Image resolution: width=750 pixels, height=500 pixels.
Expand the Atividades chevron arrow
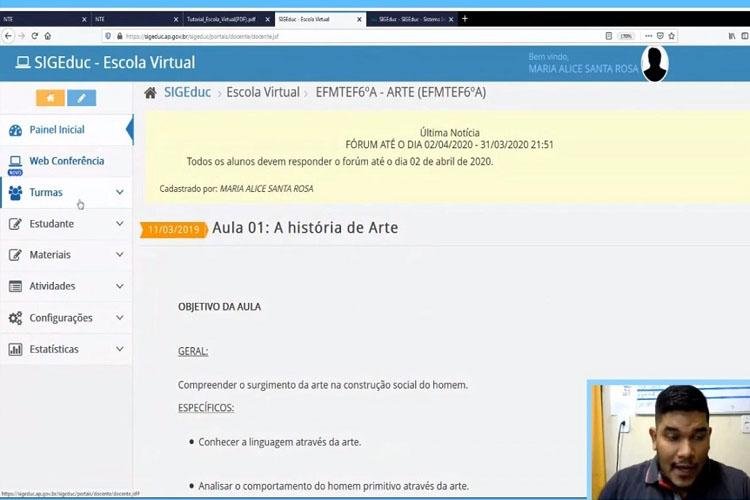(120, 286)
